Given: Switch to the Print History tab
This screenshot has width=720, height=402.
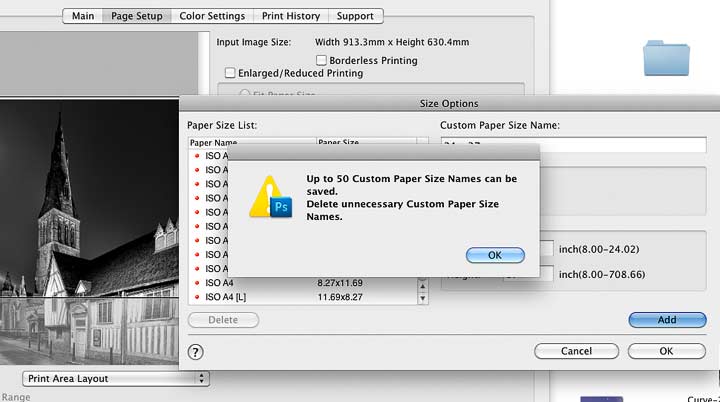Looking at the screenshot, I should coord(291,16).
